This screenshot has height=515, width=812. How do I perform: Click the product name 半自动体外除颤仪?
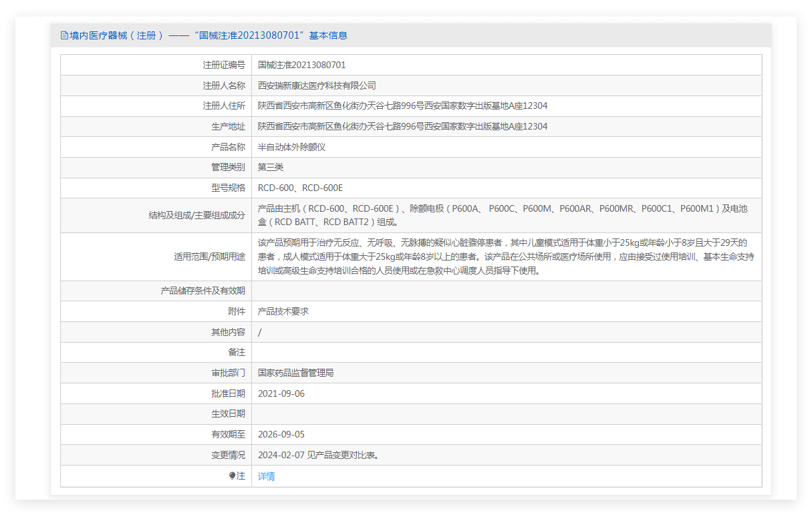pos(291,147)
